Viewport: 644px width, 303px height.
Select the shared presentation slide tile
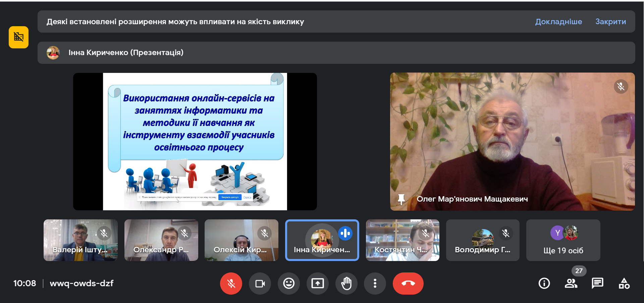[x=195, y=141]
